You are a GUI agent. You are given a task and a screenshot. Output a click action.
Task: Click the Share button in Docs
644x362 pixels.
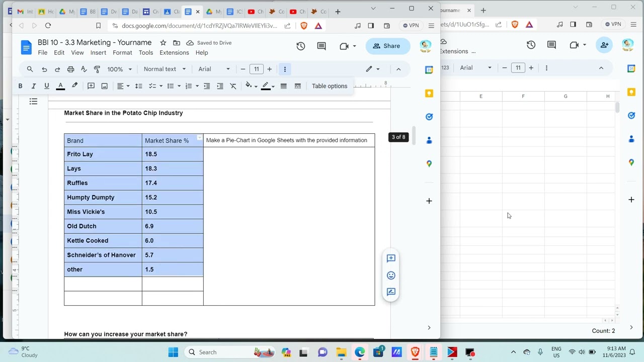(386, 46)
